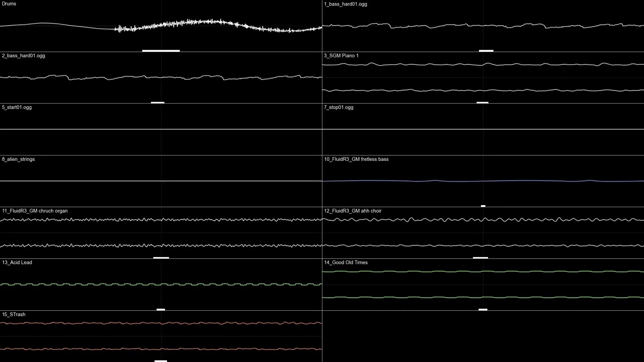Viewport: 644px width, 362px height.
Task: Click the 3_SGM Piano 1 label
Action: [342, 56]
